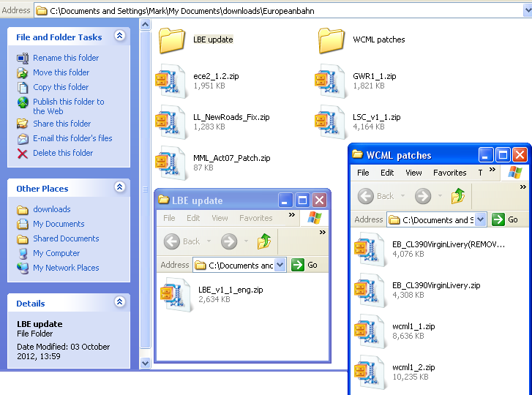Open the WCML patches folder icon
This screenshot has height=395, width=532.
331,40
